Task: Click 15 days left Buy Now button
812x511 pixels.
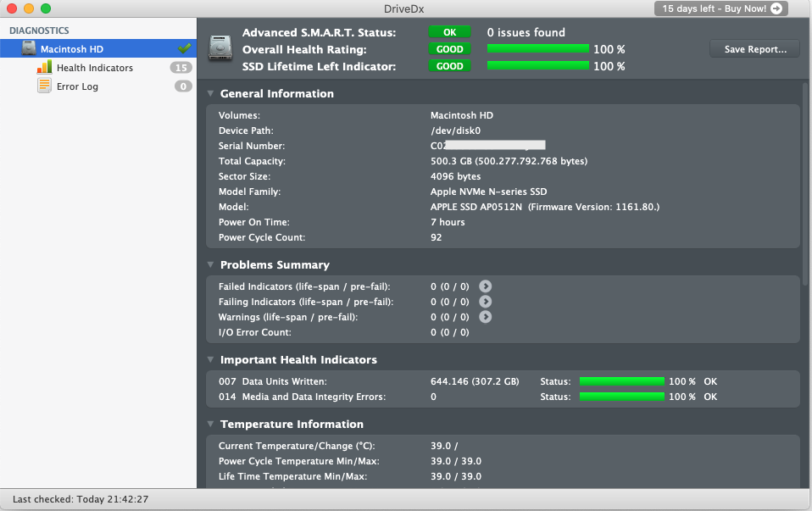Action: coord(720,8)
